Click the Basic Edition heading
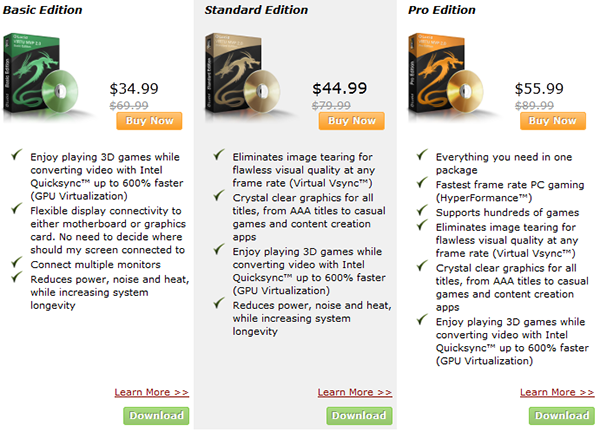The height and width of the screenshot is (432, 600). 42,10
